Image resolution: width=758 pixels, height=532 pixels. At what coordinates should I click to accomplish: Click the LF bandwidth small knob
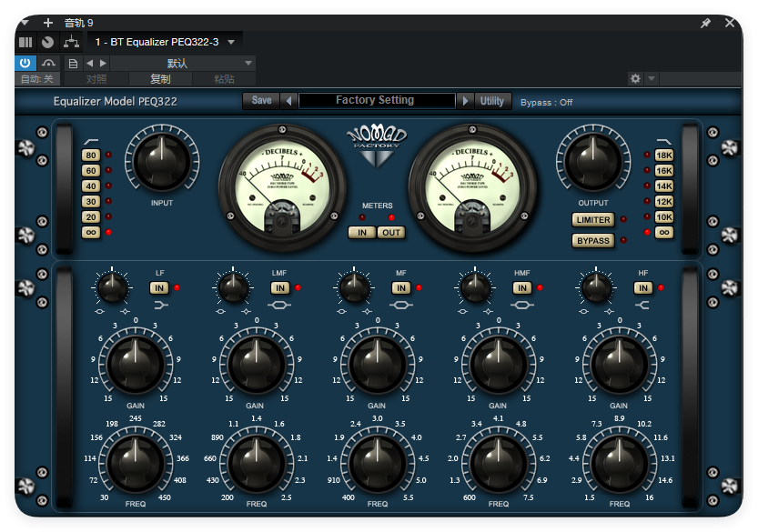point(112,288)
